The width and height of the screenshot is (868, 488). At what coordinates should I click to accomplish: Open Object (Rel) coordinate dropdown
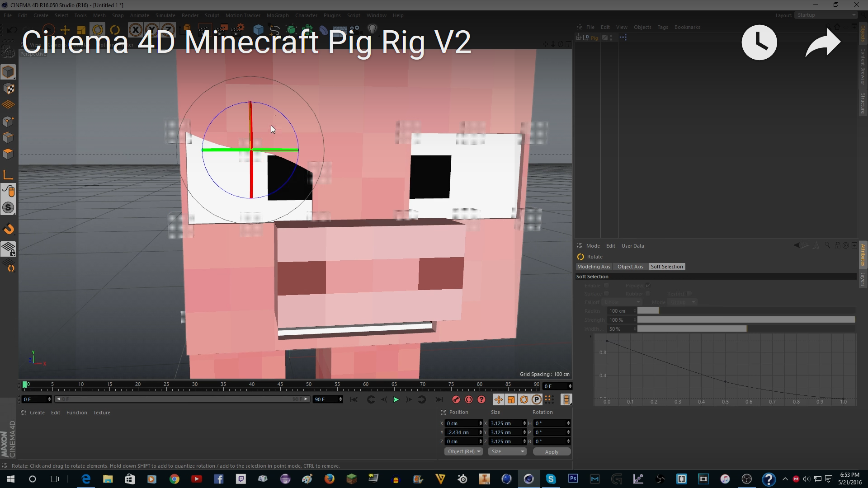[x=464, y=451]
